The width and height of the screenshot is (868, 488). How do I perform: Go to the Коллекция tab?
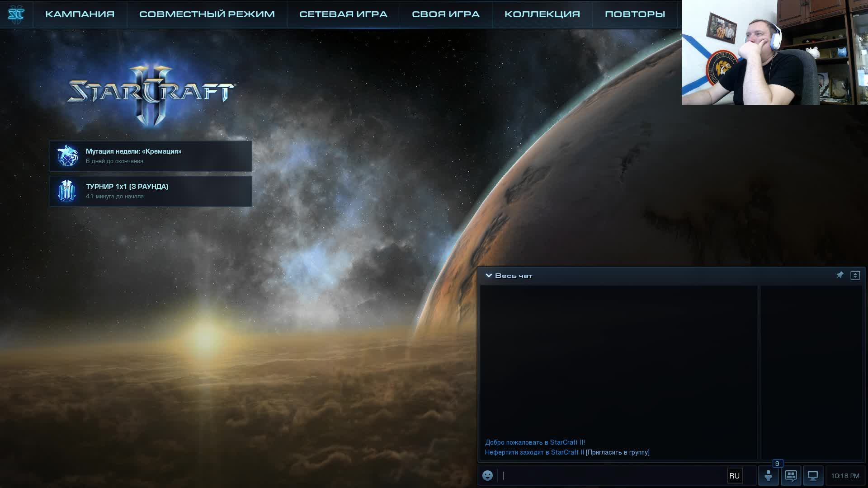pyautogui.click(x=542, y=14)
